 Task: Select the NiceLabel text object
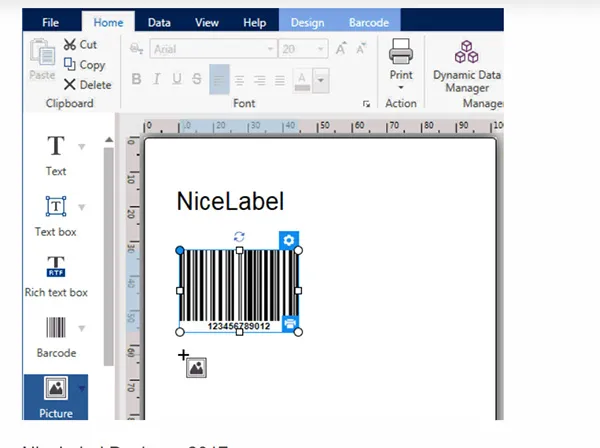(x=230, y=201)
